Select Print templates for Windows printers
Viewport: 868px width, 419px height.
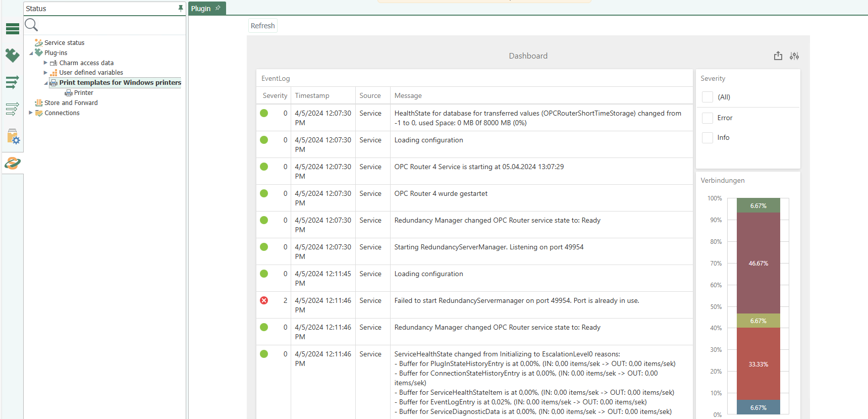click(x=120, y=83)
